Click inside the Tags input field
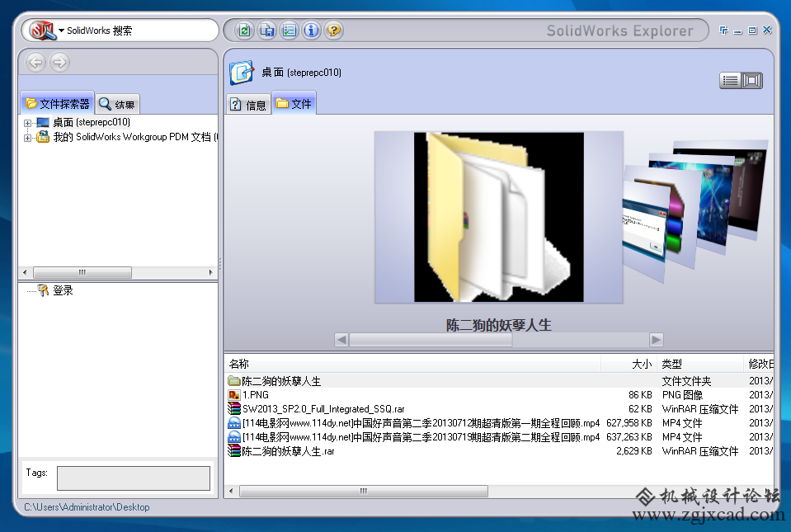Viewport: 791px width, 532px height. point(133,478)
